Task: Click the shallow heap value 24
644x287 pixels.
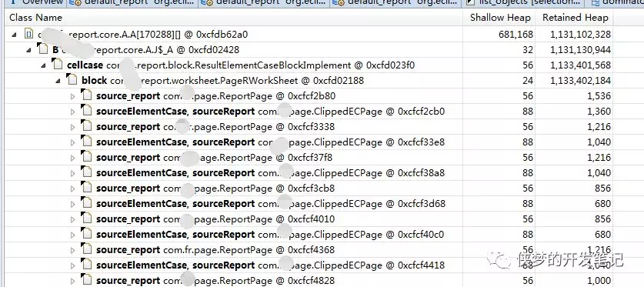Action: (528, 81)
